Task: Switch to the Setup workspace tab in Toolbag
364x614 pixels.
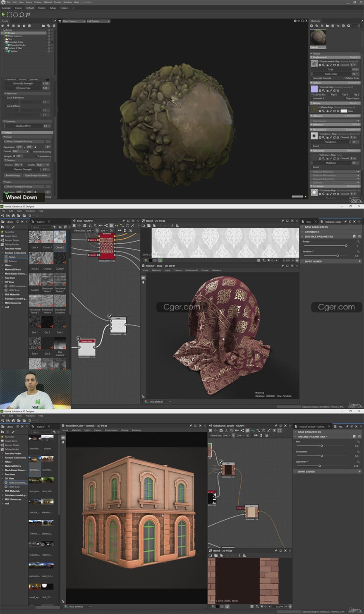Action: (x=53, y=8)
